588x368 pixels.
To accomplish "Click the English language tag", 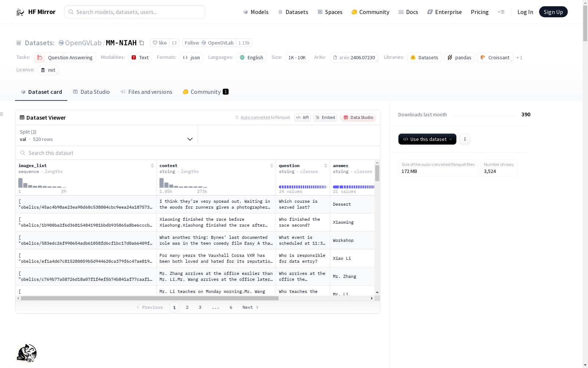I will [251, 57].
